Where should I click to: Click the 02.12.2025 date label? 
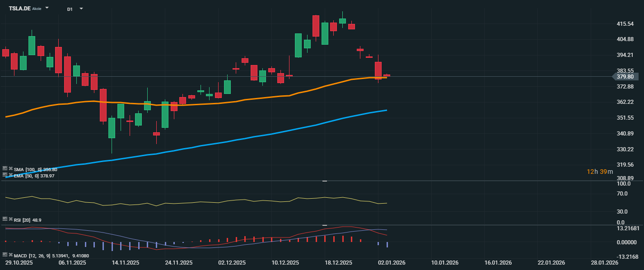[x=232, y=263]
